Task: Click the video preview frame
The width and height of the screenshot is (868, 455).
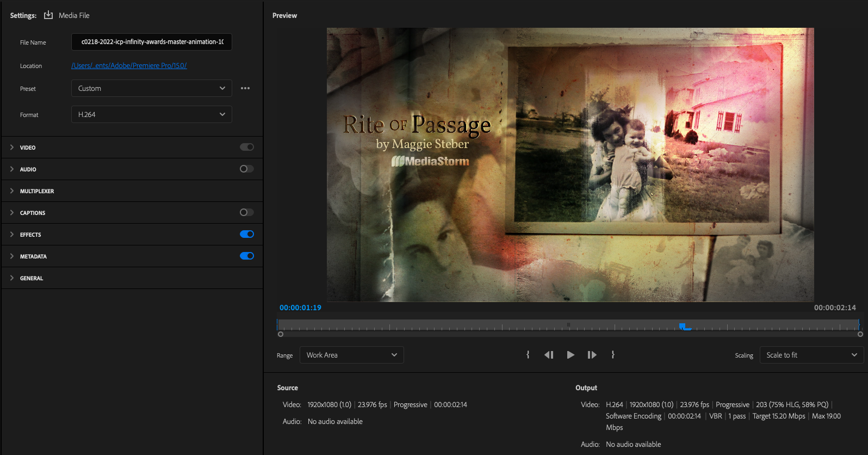Action: [570, 165]
